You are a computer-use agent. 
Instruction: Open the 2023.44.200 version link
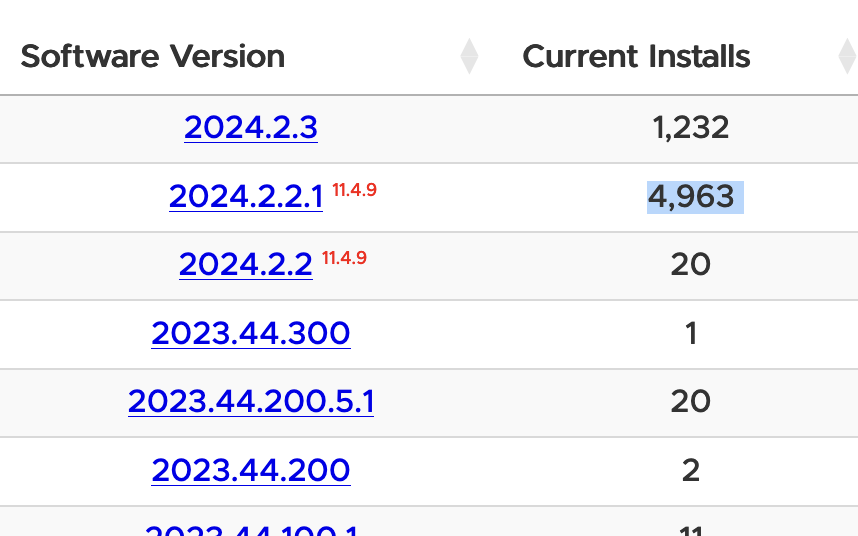[251, 470]
